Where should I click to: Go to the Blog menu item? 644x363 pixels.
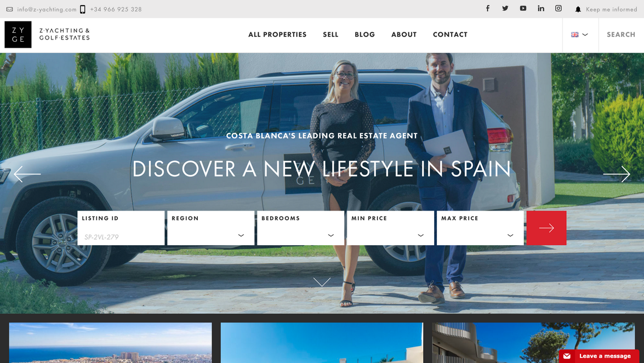[364, 35]
